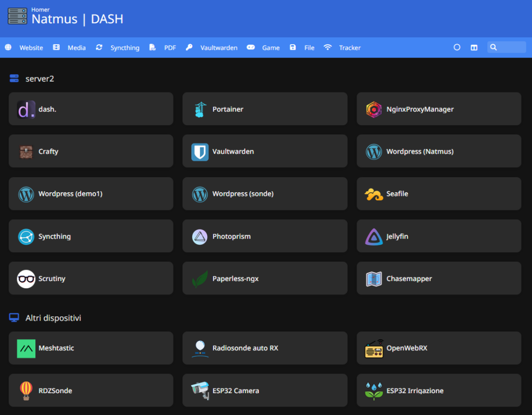
Task: Click the Paperless-ngx leaf icon
Action: pyautogui.click(x=200, y=279)
